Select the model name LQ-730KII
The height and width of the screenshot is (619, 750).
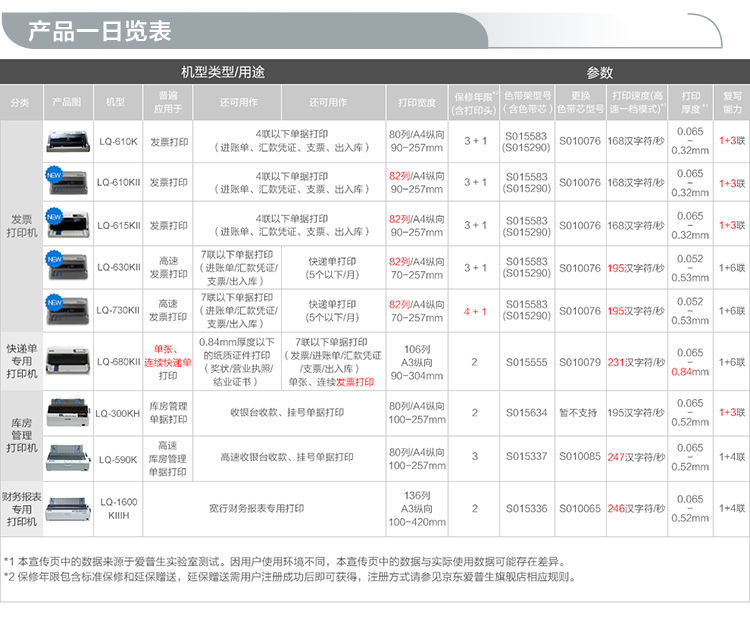118,310
